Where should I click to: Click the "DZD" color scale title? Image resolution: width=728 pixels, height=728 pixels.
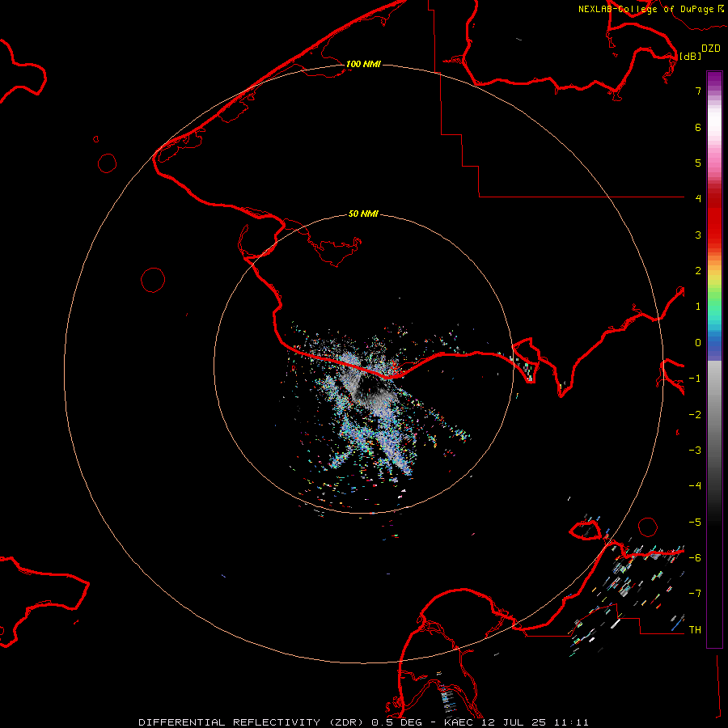pos(711,49)
